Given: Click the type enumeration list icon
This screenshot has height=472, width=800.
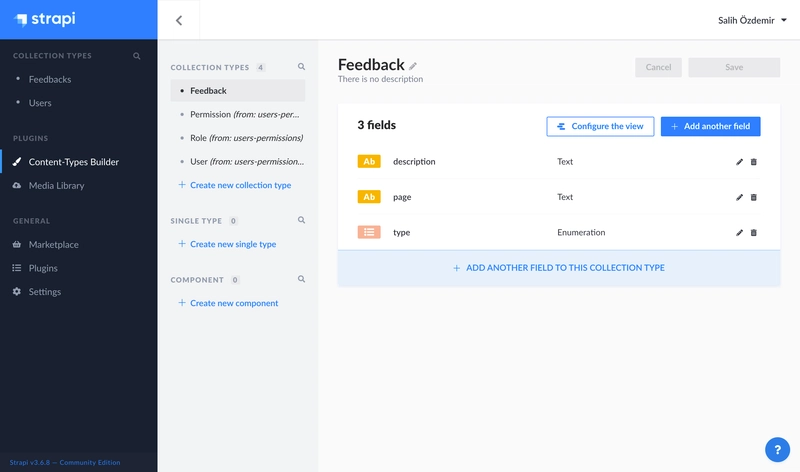Looking at the screenshot, I should pyautogui.click(x=369, y=232).
